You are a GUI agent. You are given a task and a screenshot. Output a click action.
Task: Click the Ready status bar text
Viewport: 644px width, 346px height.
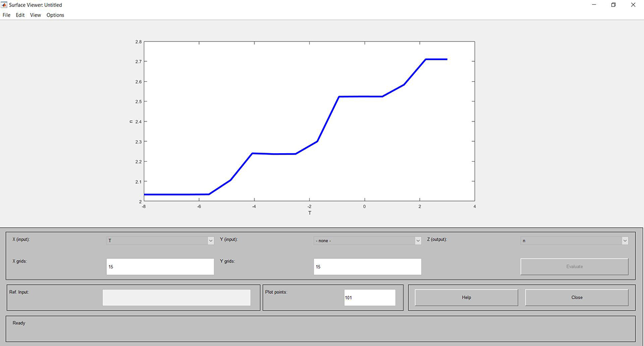(19, 323)
